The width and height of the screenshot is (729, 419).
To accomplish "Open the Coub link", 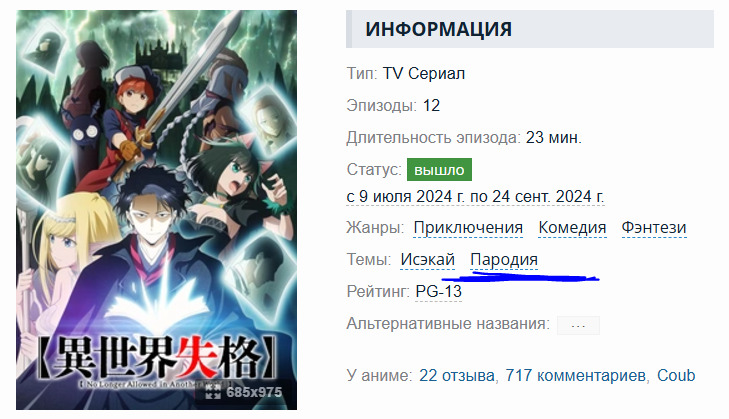I will coord(676,375).
